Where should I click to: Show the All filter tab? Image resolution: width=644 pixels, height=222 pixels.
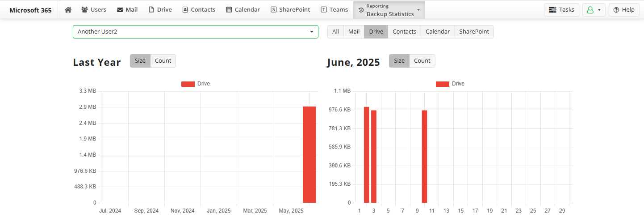pyautogui.click(x=335, y=32)
